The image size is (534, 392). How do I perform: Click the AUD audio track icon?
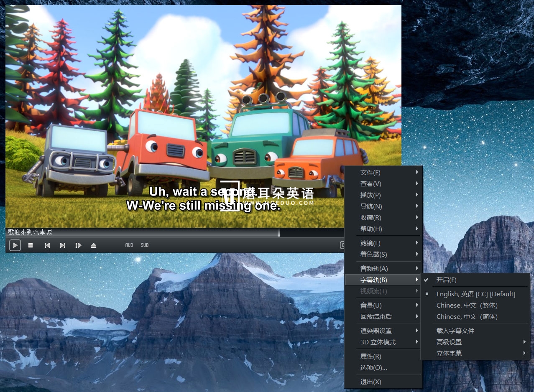129,245
